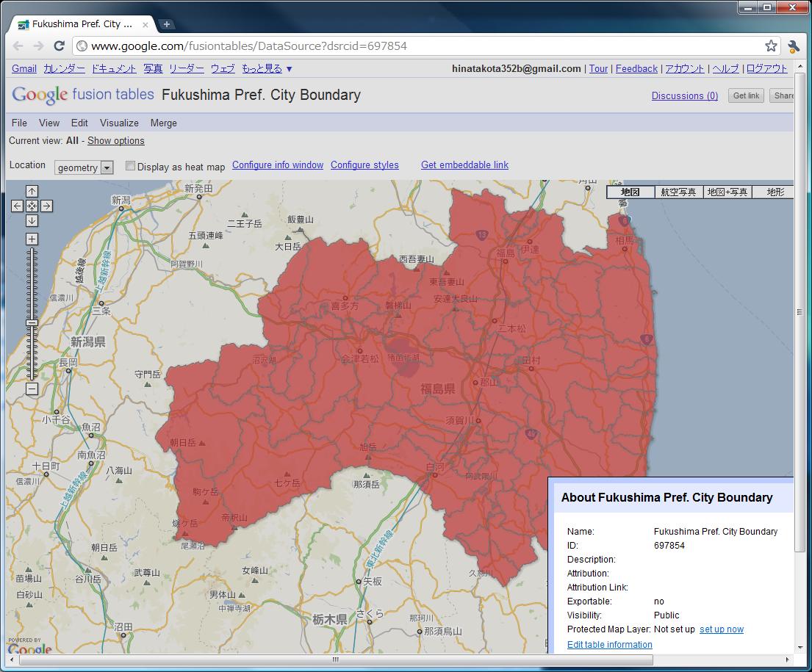This screenshot has width=812, height=672.
Task: Reload the page
Action: tap(59, 46)
